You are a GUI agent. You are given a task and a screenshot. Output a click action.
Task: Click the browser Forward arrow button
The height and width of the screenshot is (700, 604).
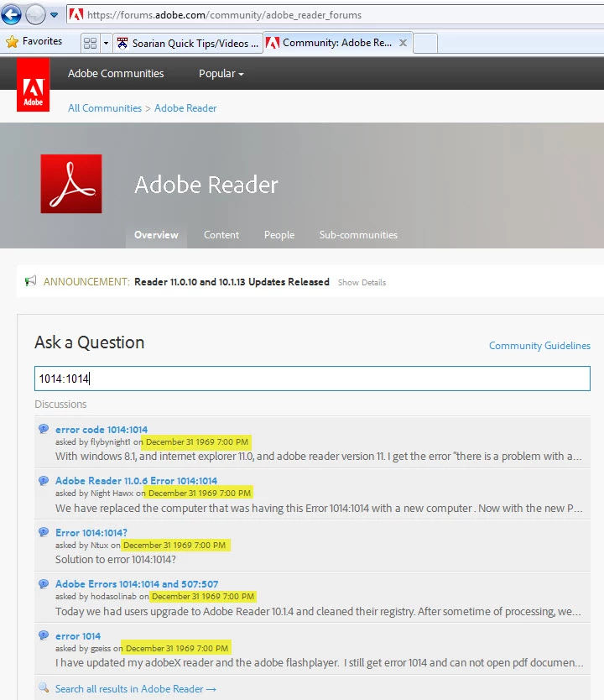35,15
